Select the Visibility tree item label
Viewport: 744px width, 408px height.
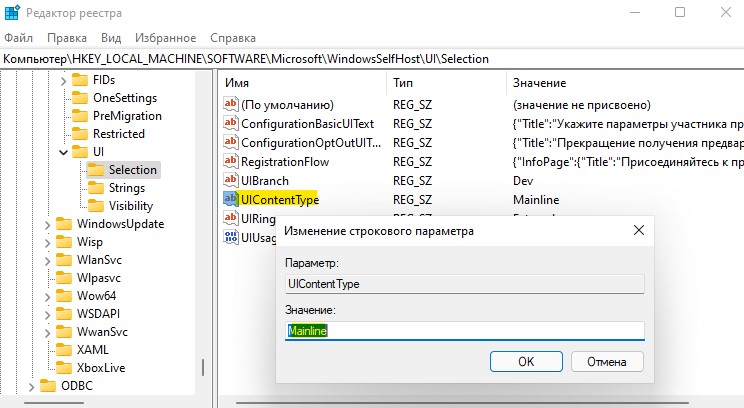pyautogui.click(x=131, y=206)
